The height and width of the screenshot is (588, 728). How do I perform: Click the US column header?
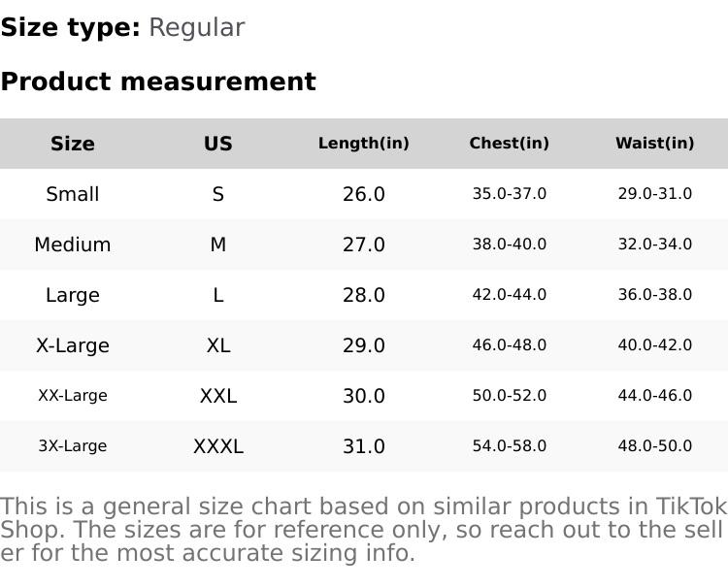click(x=218, y=144)
